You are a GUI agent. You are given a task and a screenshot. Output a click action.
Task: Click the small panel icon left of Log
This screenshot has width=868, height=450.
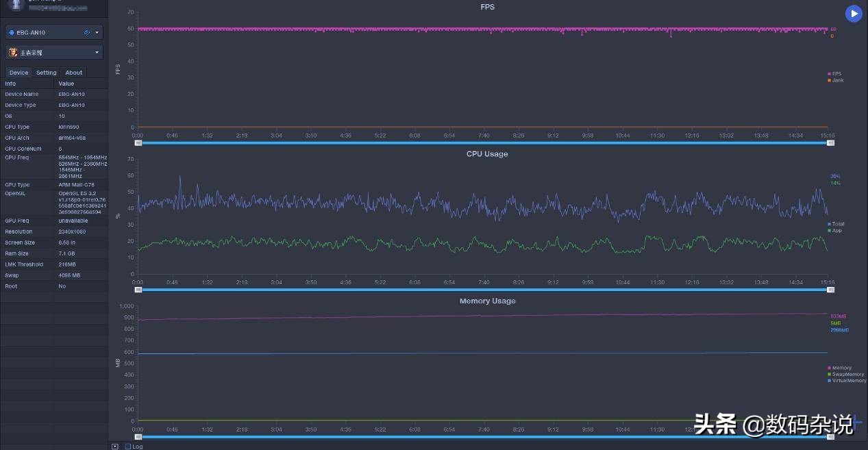coord(115,446)
